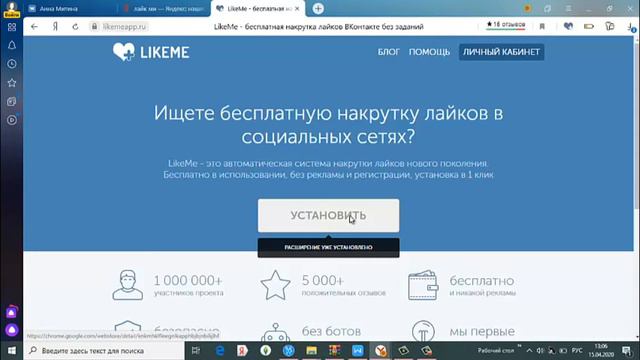640x360 pixels.
Task: Launch Microsoft Edge from the taskbar
Action: 220,351
